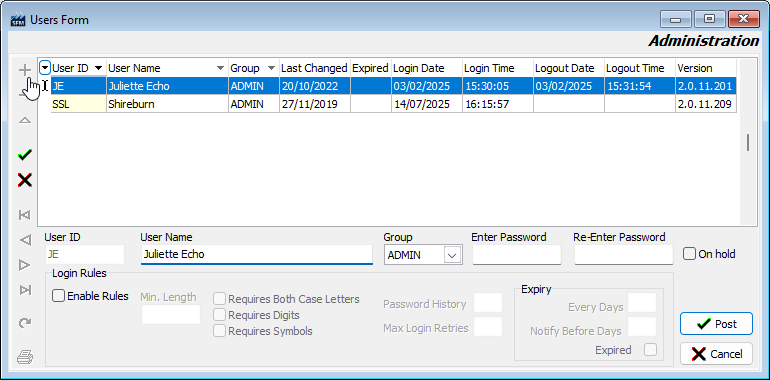Refresh the user list icon

tap(25, 323)
